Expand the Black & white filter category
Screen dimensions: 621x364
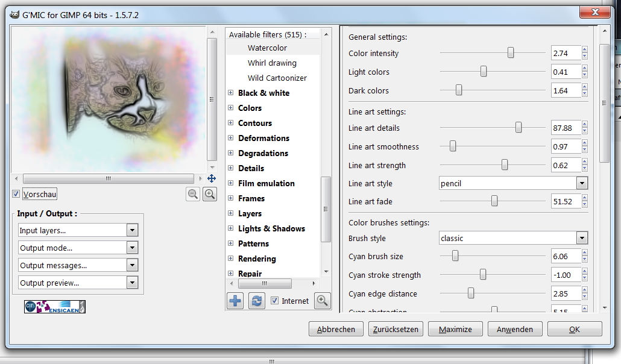point(231,93)
